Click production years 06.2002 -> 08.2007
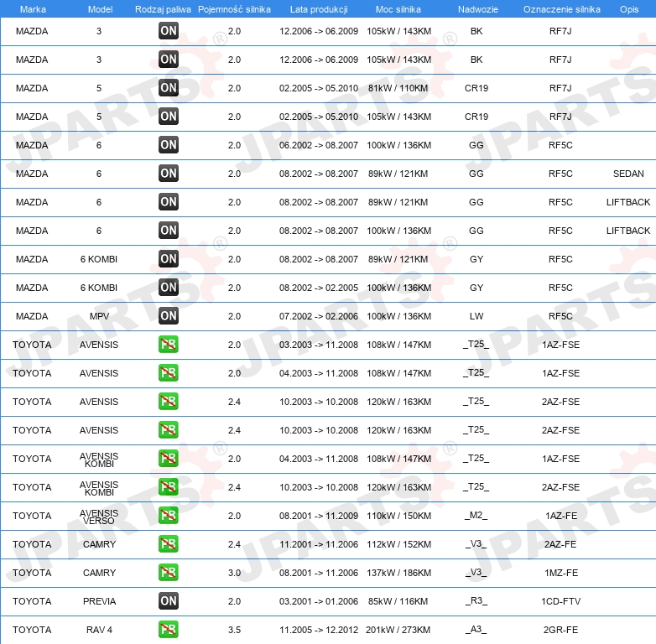The width and height of the screenshot is (656, 644). [319, 145]
